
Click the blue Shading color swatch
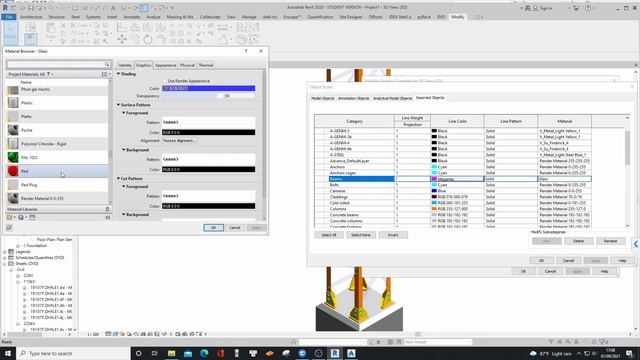[209, 88]
